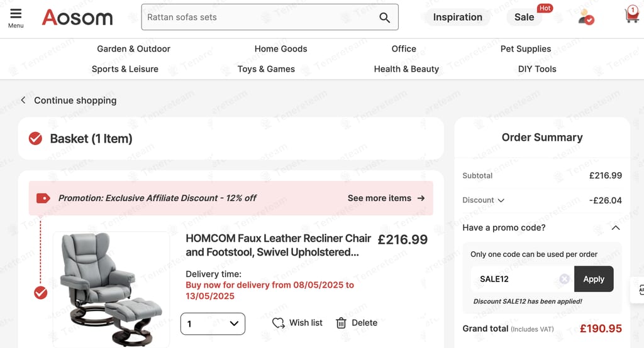Click the Inspiration button
The height and width of the screenshot is (348, 644).
tap(458, 17)
